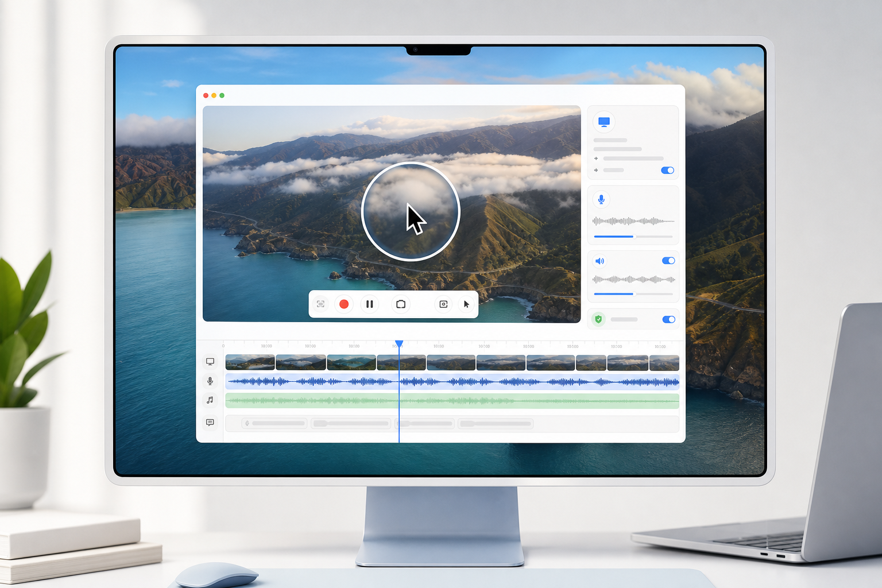Close the recorder window with the red button
This screenshot has height=588, width=882.
(206, 95)
